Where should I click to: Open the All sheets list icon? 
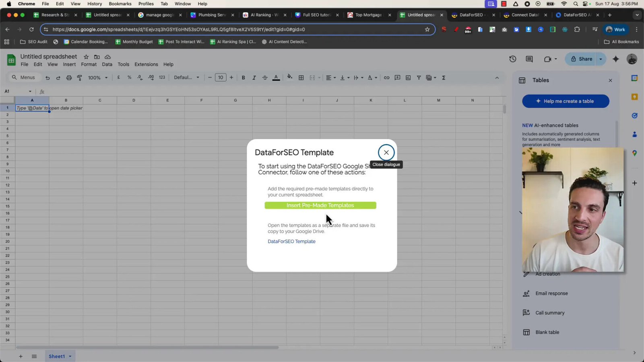click(x=34, y=356)
